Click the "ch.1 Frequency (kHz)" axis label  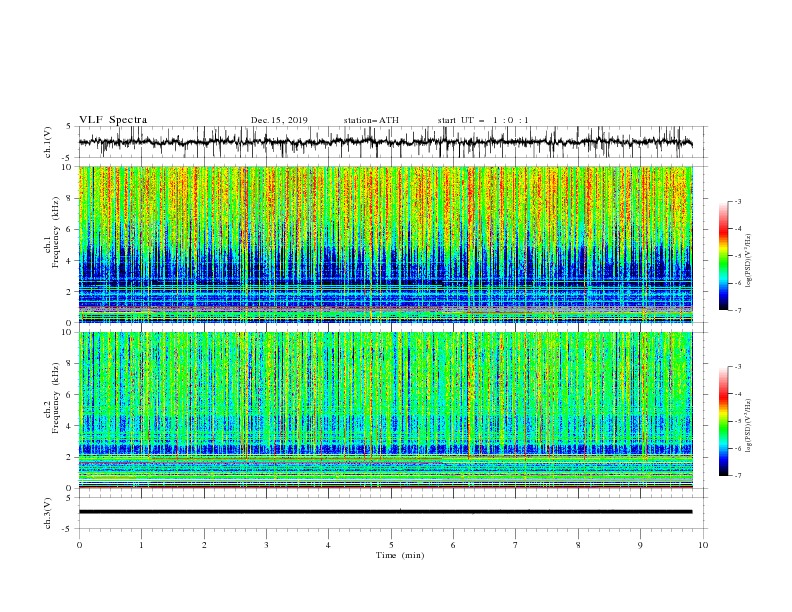52,232
